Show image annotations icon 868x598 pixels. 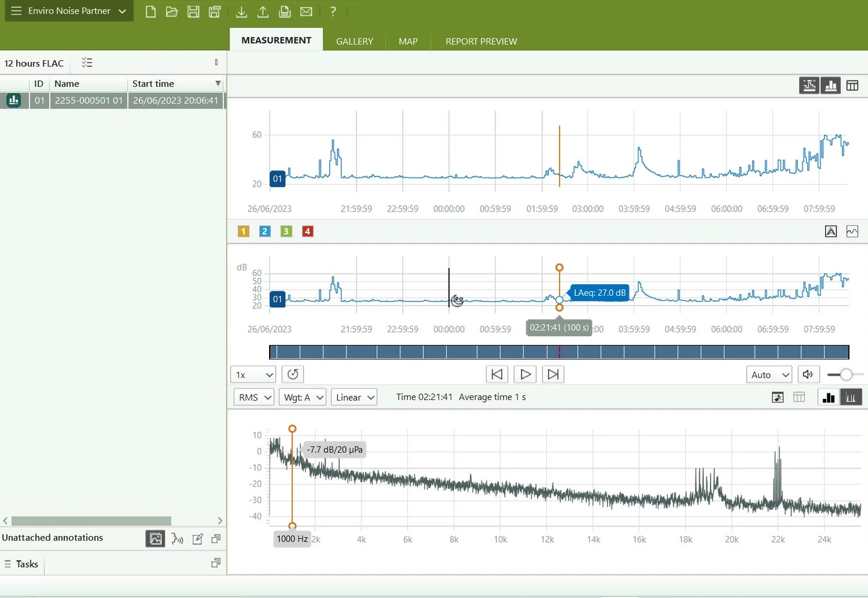point(156,539)
